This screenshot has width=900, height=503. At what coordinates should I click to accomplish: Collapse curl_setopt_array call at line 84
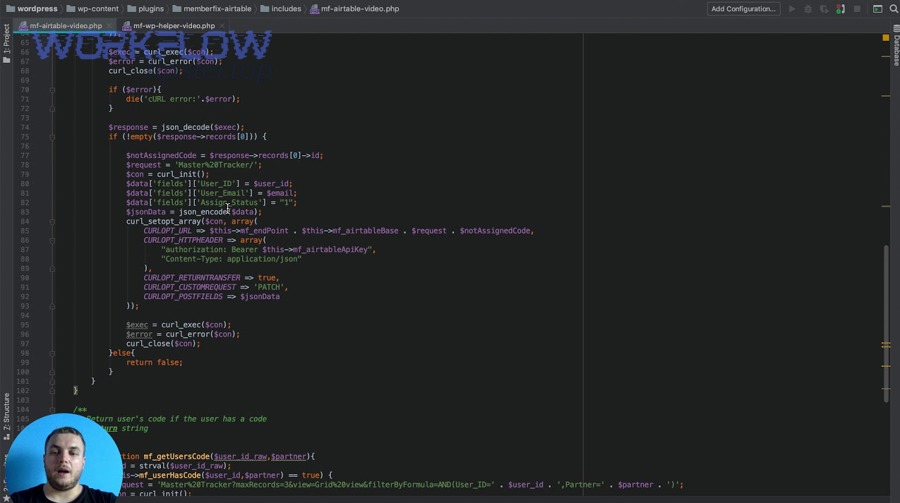point(52,221)
